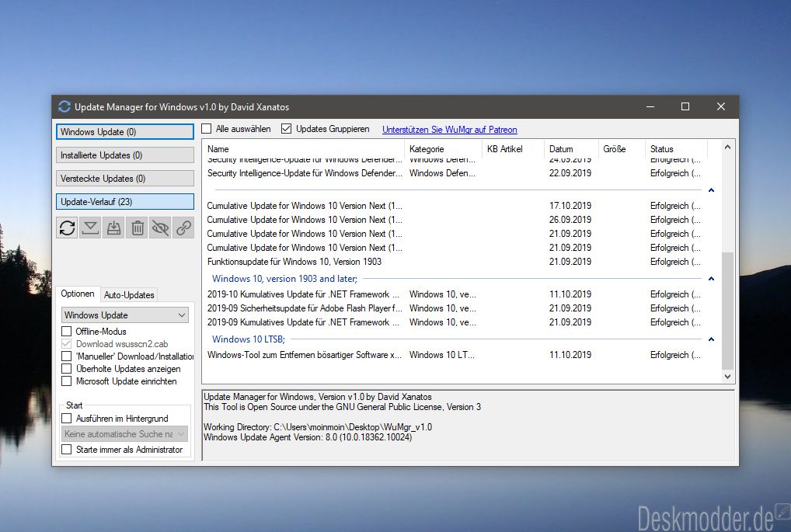Click the trash uninstall updates icon
Screen dimensions: 791x532
(138, 228)
